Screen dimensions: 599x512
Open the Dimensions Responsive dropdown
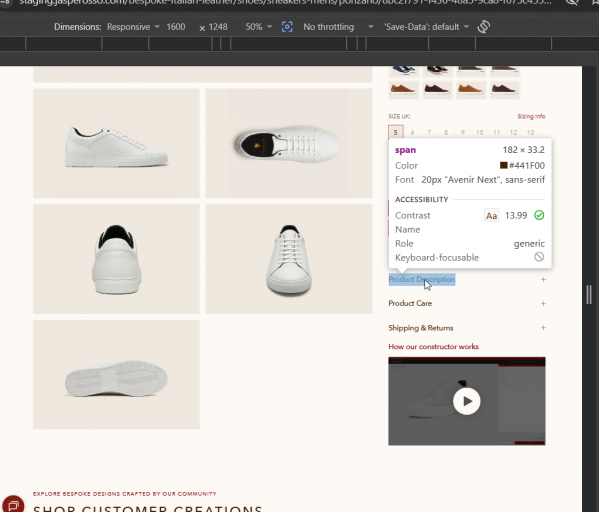(x=133, y=27)
